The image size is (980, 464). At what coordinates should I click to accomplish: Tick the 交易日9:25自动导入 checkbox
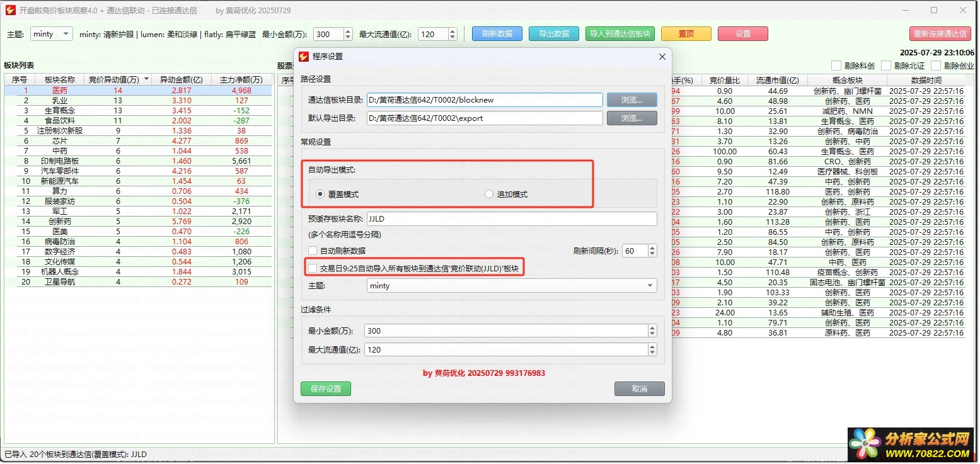(x=313, y=268)
